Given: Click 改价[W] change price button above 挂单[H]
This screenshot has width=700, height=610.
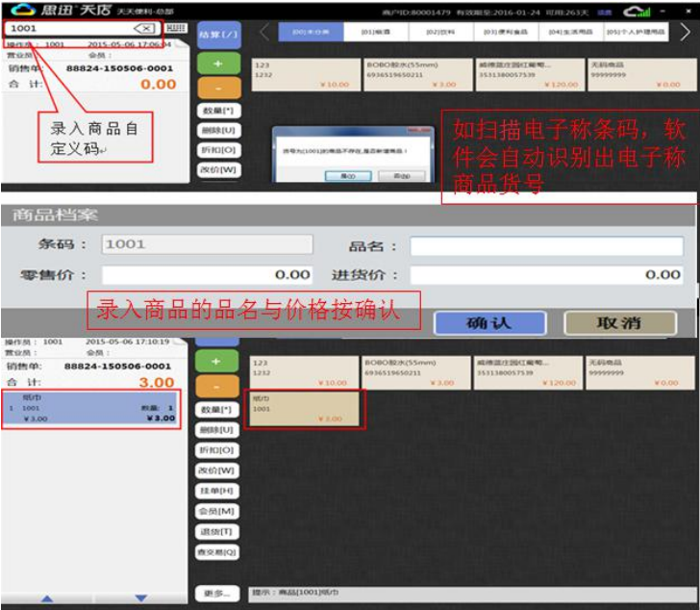Looking at the screenshot, I should tap(217, 470).
